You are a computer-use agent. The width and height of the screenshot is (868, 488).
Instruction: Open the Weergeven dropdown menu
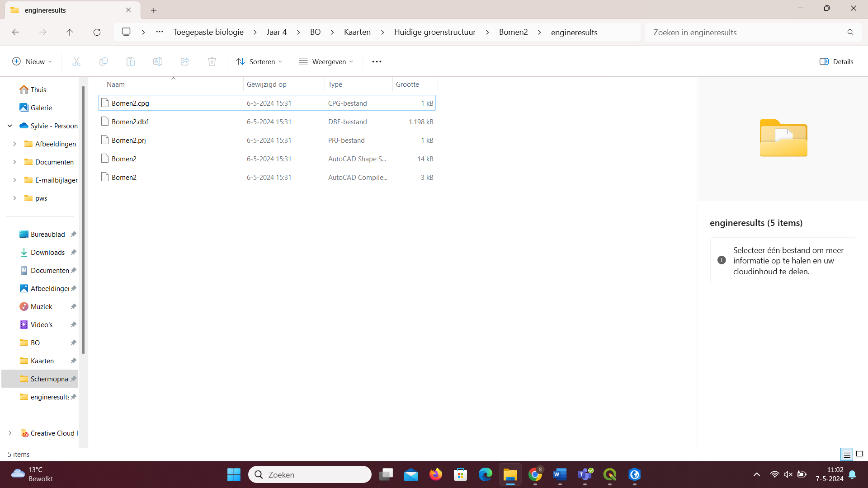(x=326, y=61)
